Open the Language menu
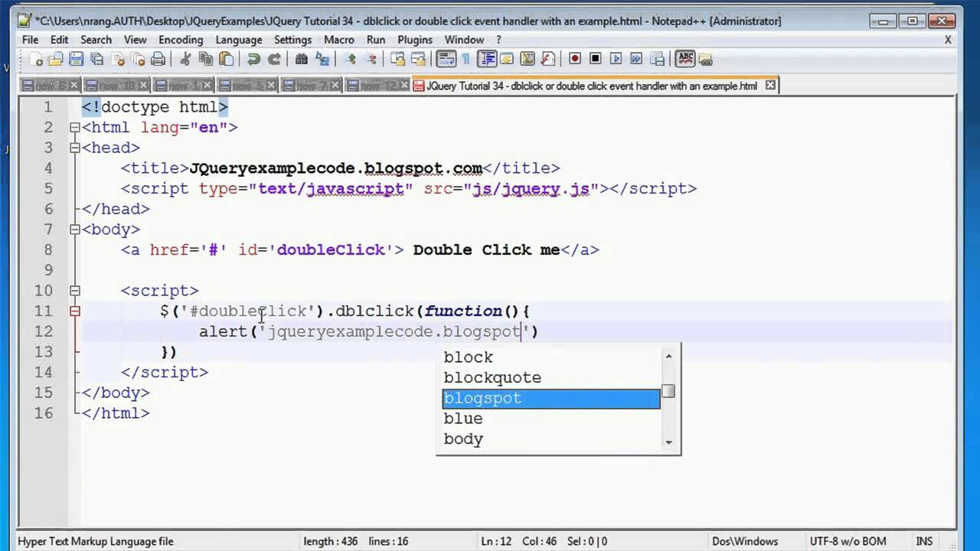The height and width of the screenshot is (551, 980). click(239, 40)
